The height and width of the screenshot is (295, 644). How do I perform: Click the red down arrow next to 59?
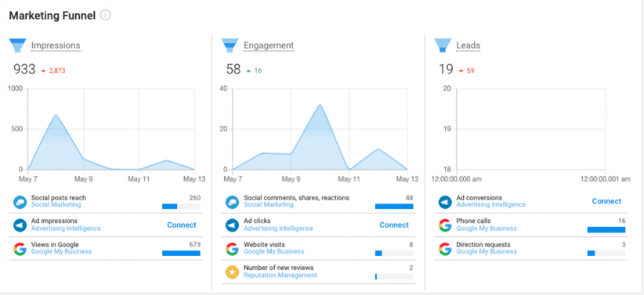coord(461,71)
